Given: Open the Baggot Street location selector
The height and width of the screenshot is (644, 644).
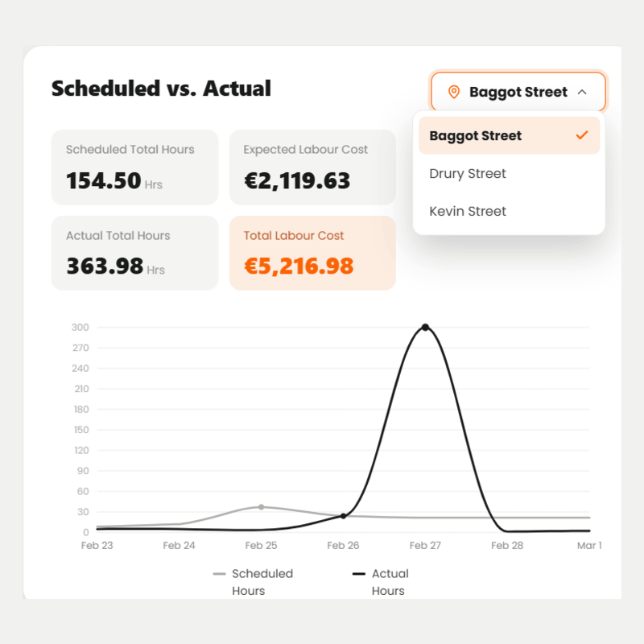Looking at the screenshot, I should 518,92.
